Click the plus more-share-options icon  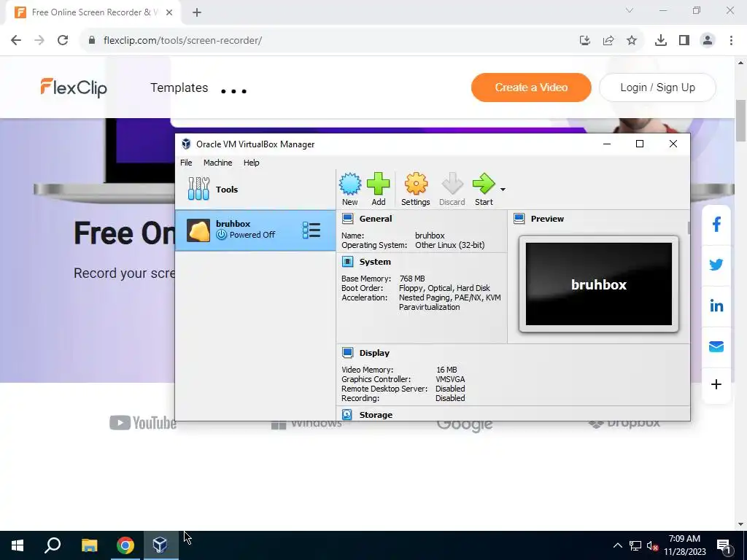pos(716,384)
